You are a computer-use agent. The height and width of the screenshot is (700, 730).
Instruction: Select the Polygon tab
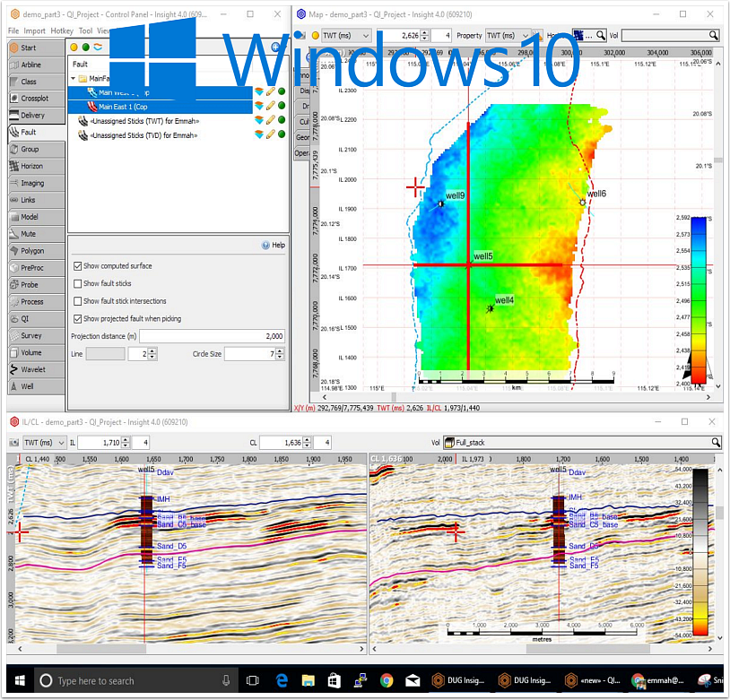[36, 251]
